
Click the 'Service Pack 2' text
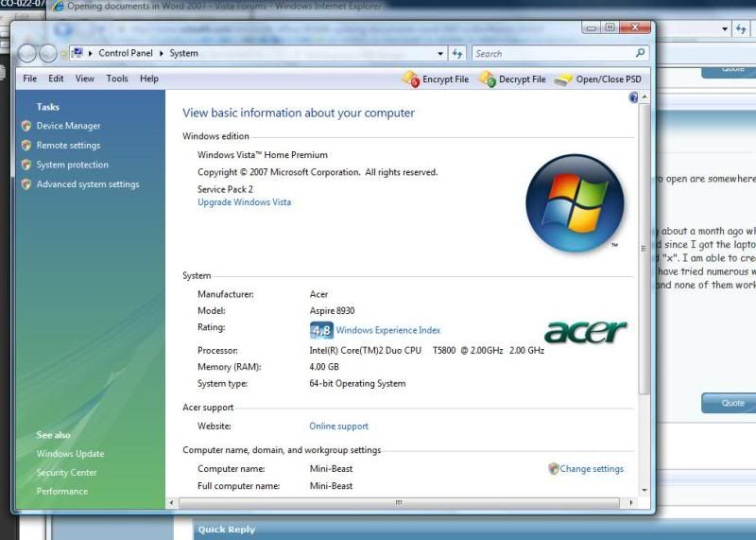click(225, 189)
